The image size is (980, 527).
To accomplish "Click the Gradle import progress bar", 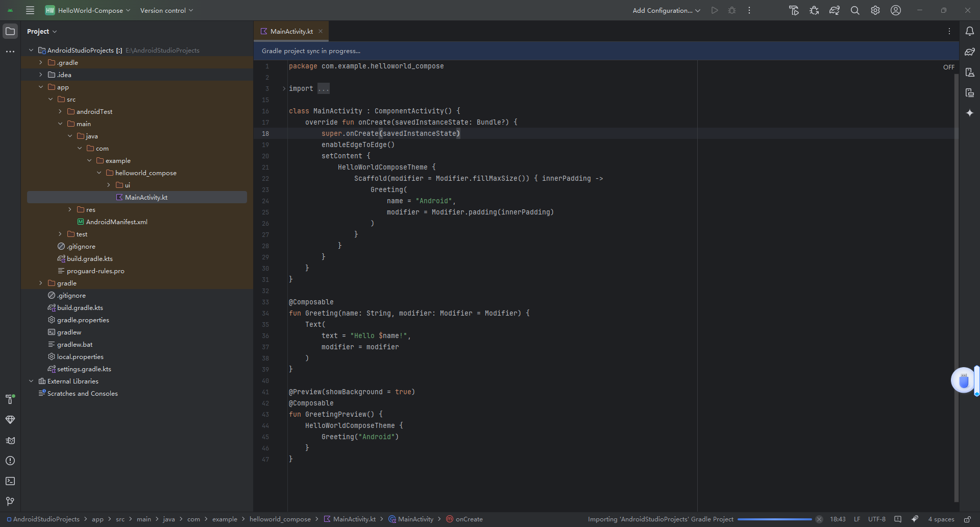I will click(x=775, y=519).
